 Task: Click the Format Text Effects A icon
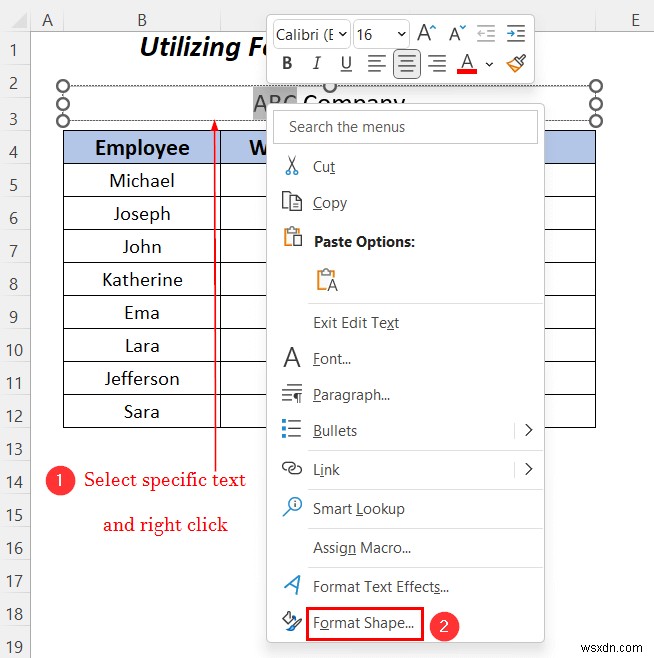tap(293, 585)
